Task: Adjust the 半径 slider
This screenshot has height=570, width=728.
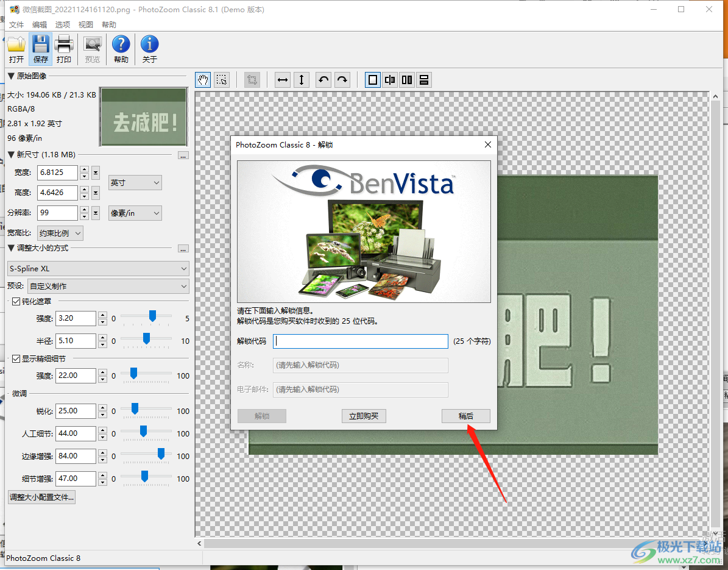Action: [x=146, y=339]
